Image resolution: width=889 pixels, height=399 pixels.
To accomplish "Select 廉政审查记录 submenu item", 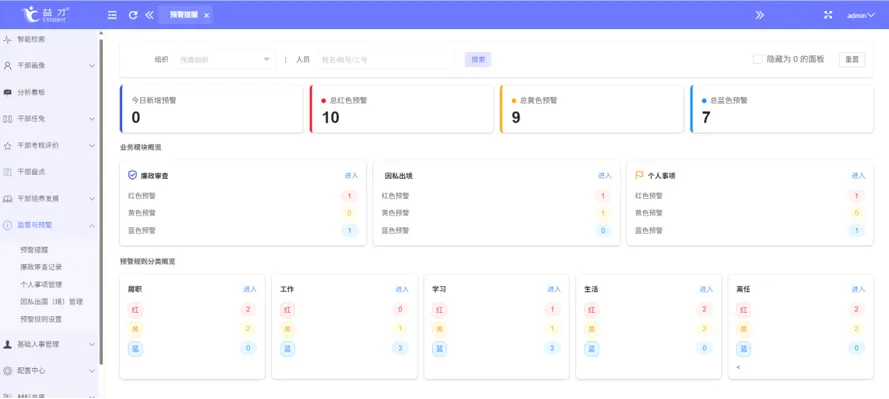I will tap(41, 267).
